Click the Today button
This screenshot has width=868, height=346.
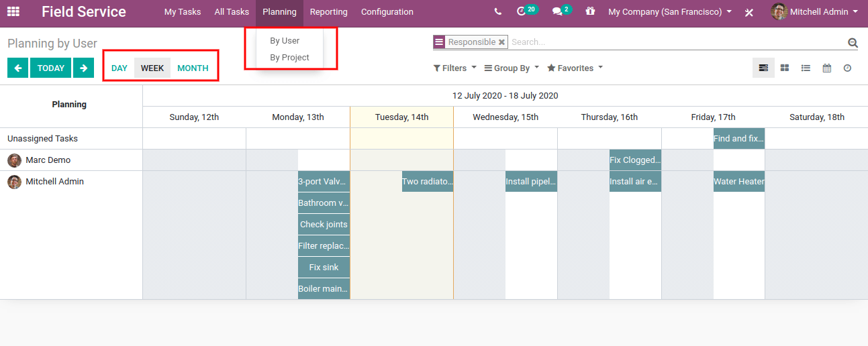[x=51, y=68]
